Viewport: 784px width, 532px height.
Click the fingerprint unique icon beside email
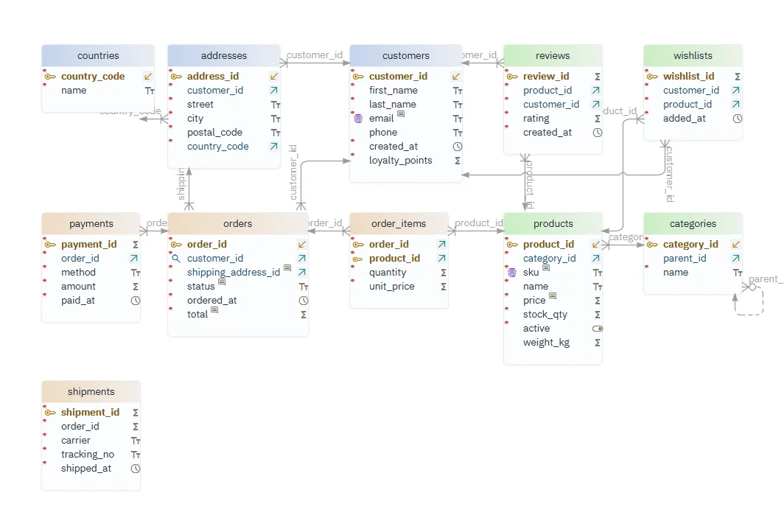coord(358,119)
